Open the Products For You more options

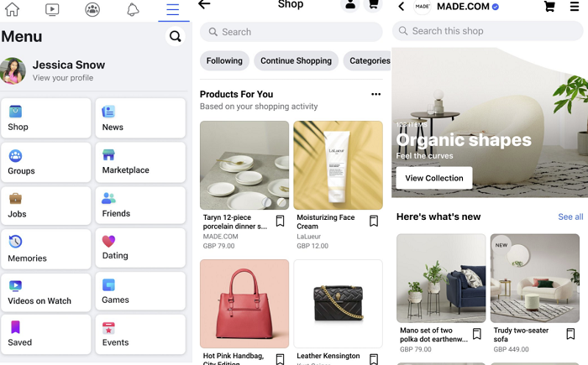[x=375, y=94]
